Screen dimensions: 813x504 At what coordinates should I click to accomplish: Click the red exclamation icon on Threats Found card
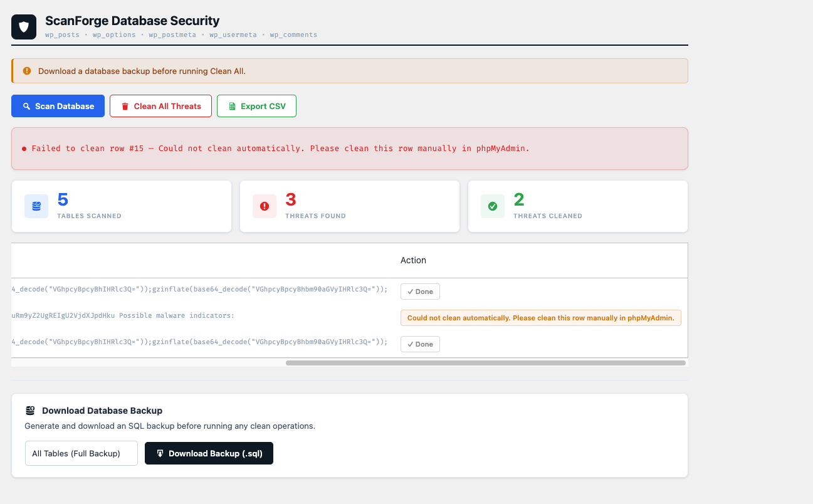tap(265, 206)
